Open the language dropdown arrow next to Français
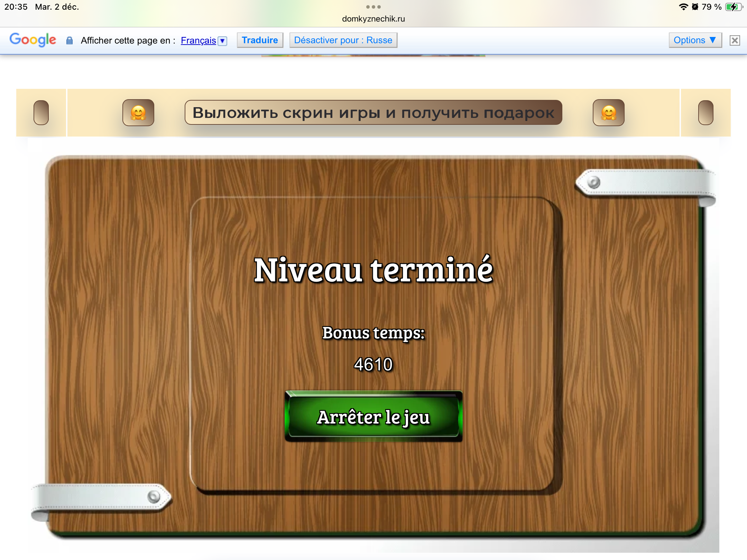 click(223, 41)
